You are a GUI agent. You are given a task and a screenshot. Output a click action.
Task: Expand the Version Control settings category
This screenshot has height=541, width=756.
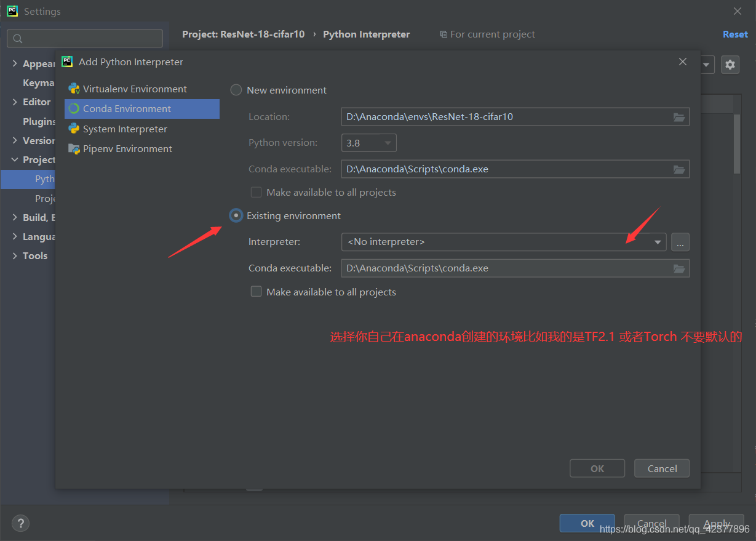point(15,140)
